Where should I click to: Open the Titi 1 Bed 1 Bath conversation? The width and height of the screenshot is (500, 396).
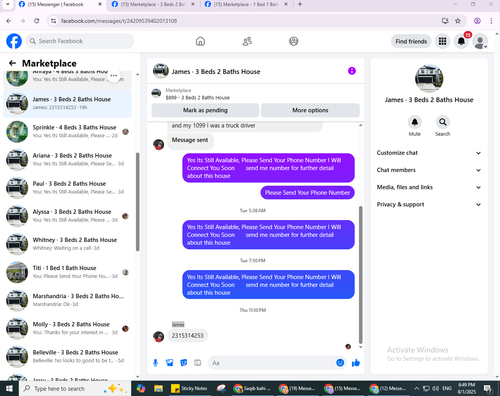click(x=67, y=272)
